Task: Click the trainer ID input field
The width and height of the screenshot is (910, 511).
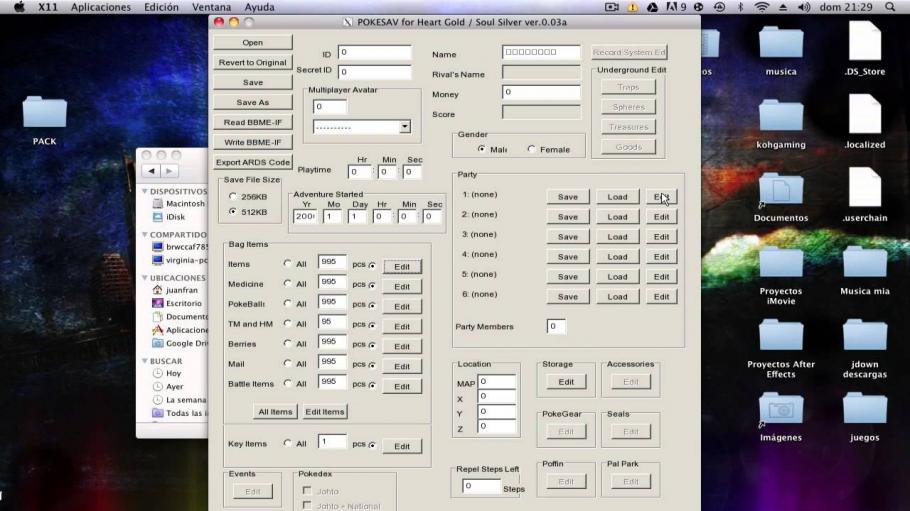Action: click(374, 52)
